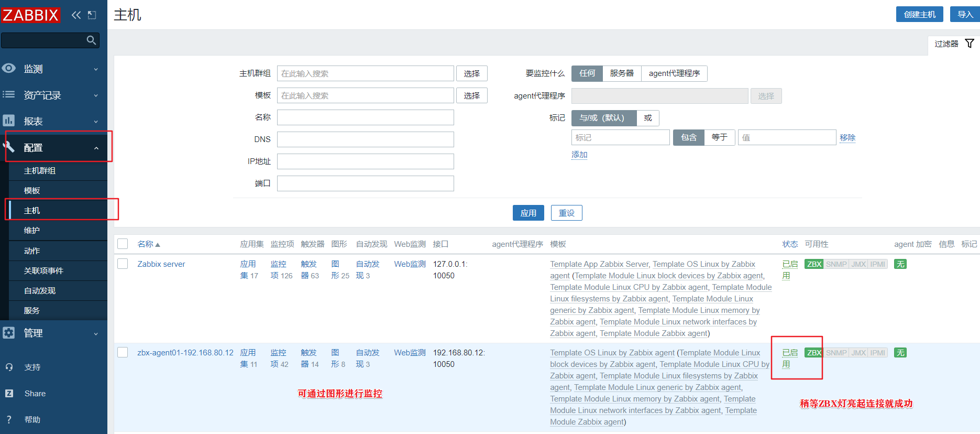
Task: Click the headset icon for 支持
Action: pos(9,367)
